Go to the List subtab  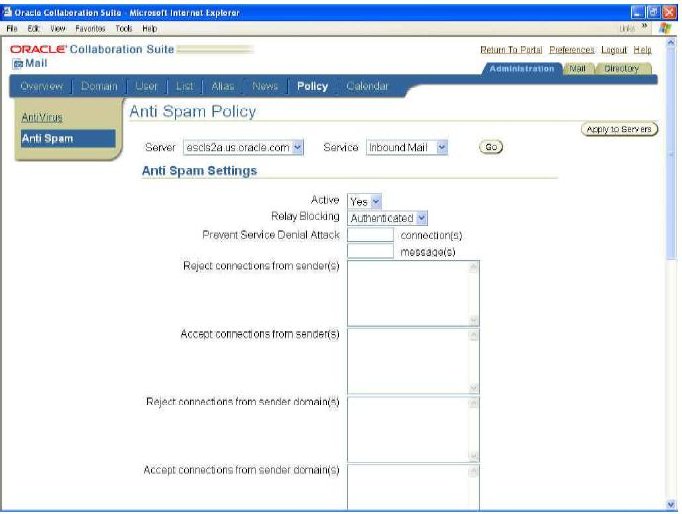(x=184, y=86)
